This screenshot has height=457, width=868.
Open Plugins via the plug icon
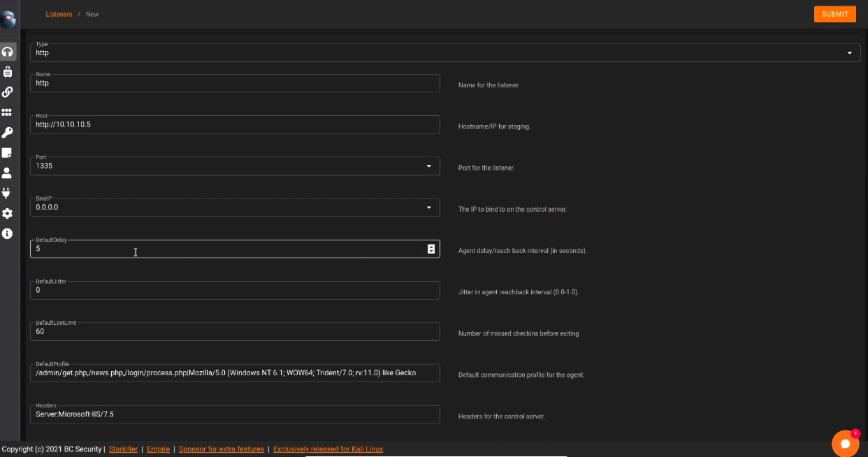tap(7, 193)
